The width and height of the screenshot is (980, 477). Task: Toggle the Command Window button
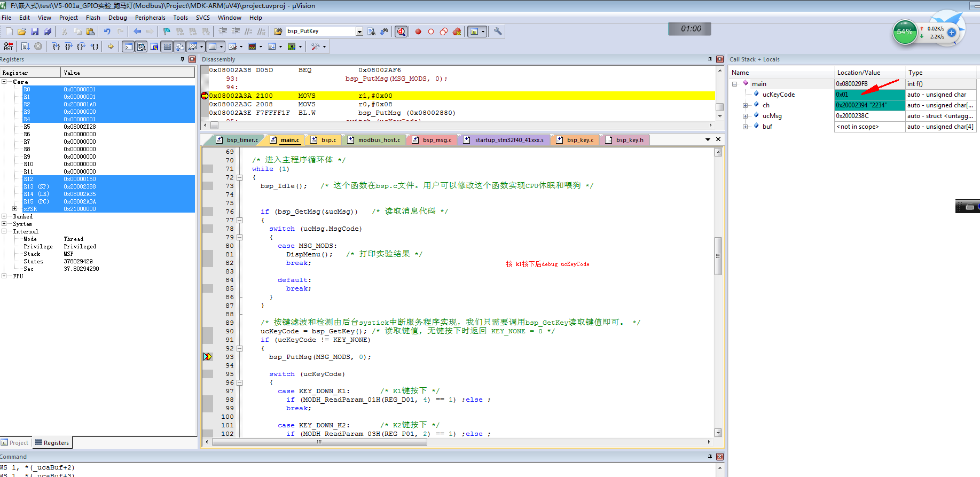pos(128,46)
